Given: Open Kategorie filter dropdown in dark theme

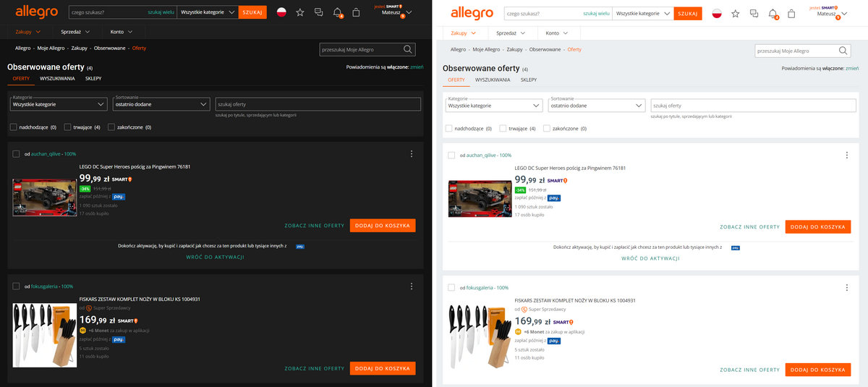Looking at the screenshot, I should (59, 104).
